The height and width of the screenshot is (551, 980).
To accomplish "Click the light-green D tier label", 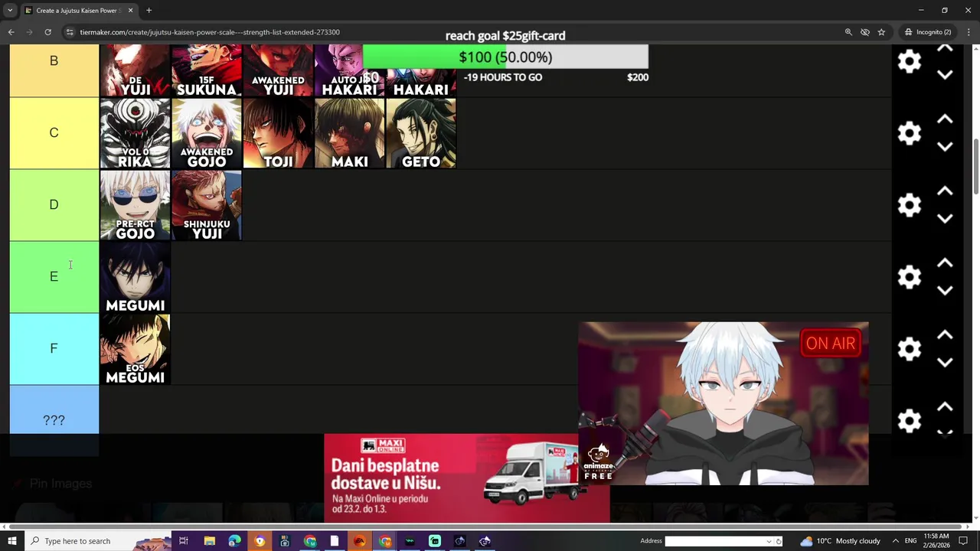I will [54, 205].
